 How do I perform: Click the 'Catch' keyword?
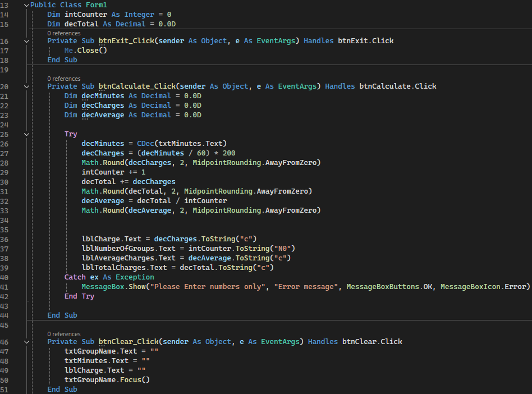click(x=75, y=277)
